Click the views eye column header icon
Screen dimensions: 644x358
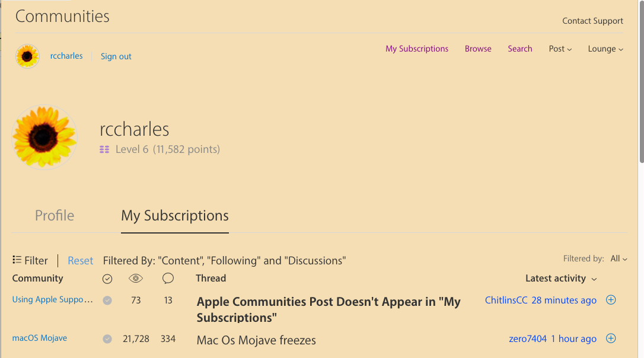click(x=136, y=279)
